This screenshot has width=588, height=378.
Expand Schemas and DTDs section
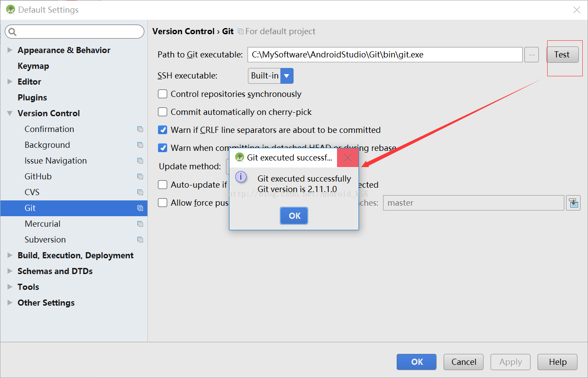point(10,271)
